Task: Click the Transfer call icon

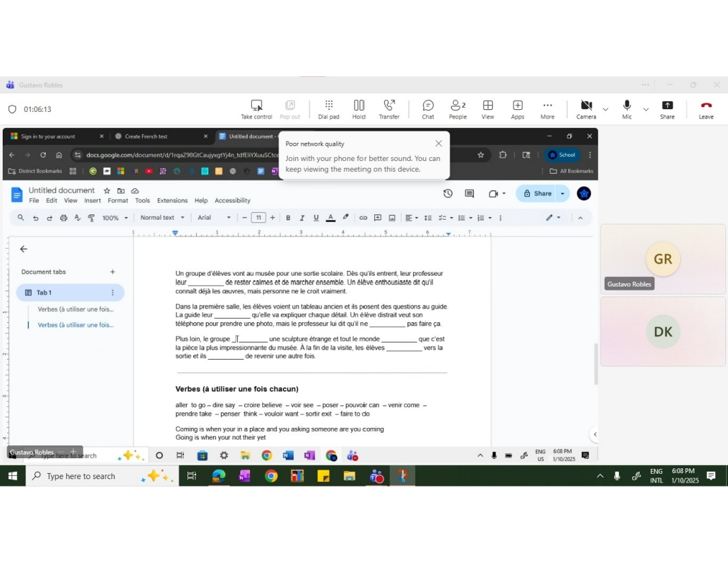Action: 389,110
